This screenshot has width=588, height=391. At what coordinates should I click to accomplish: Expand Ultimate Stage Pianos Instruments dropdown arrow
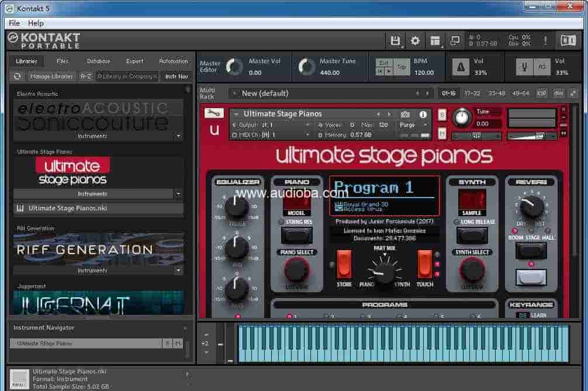[178, 194]
